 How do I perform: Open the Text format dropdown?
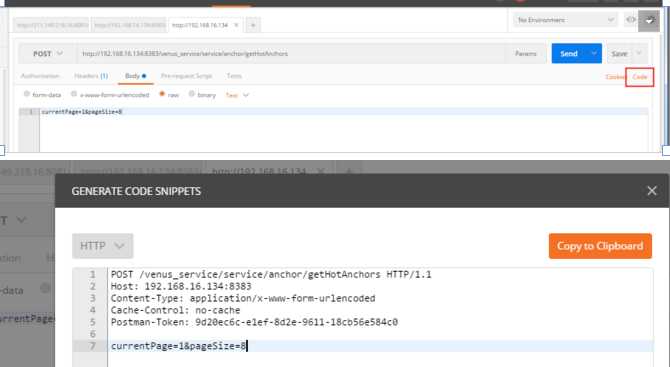(237, 95)
